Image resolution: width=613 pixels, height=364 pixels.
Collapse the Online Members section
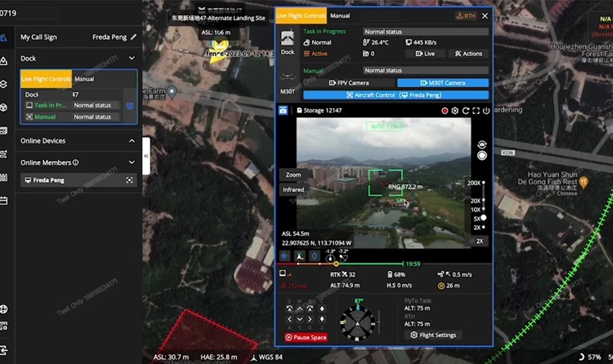click(132, 162)
